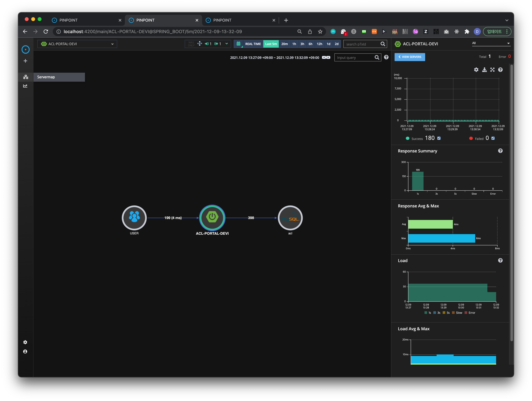Disable the Failed series checkbox

pos(493,138)
